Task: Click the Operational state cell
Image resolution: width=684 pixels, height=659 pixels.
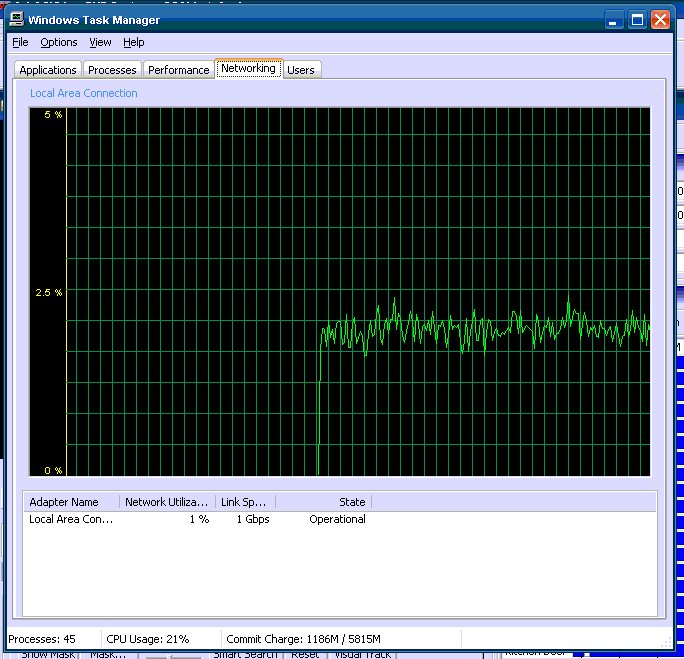Action: coord(337,519)
